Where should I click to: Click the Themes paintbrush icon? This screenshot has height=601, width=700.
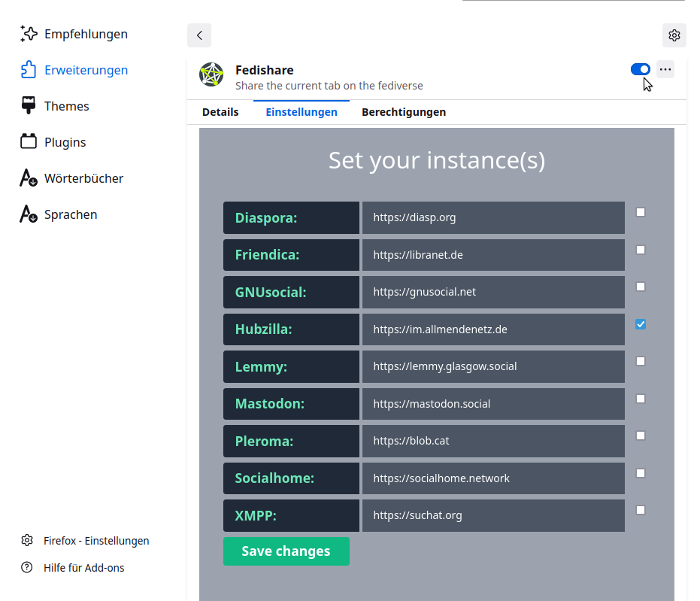tap(29, 106)
